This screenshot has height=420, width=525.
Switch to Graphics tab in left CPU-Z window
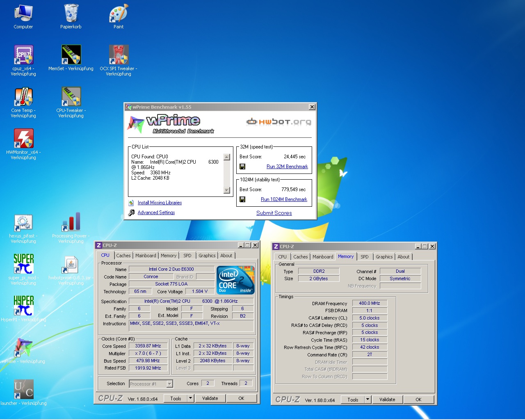207,256
